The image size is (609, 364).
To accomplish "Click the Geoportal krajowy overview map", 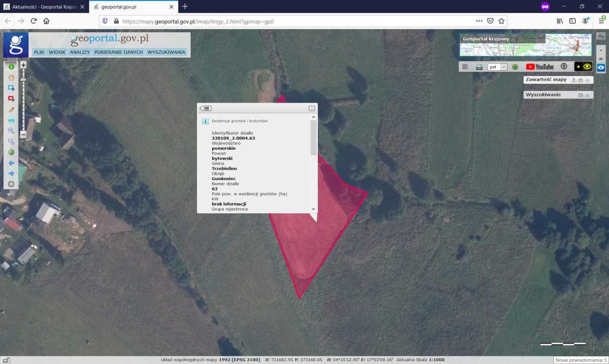I will coord(525,45).
